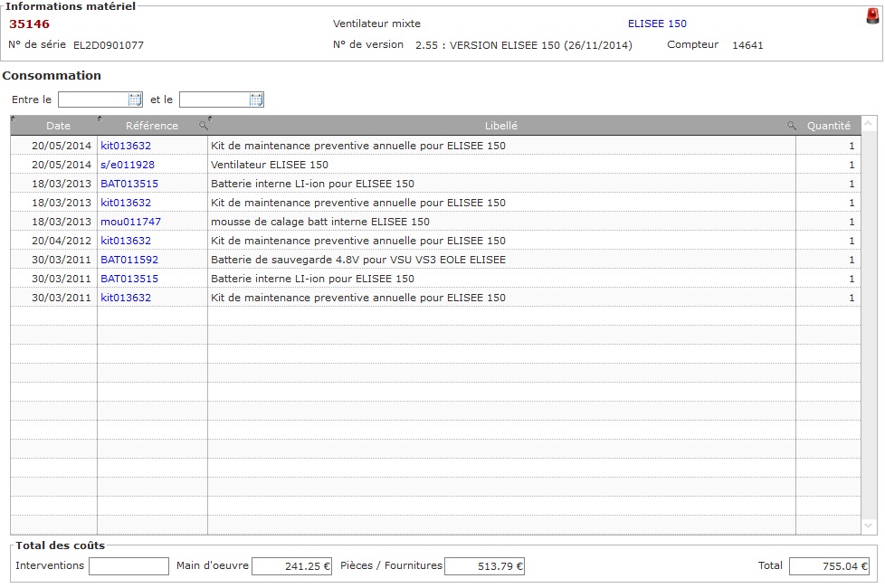
Task: Select 'Kit de maintenance' cell of 20/04/2012
Action: (501, 241)
